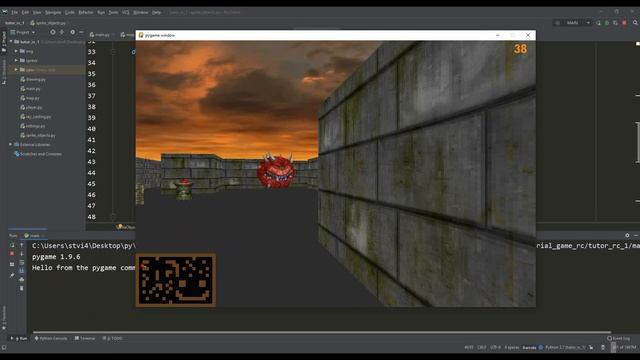Screen dimensions: 640x360
Task: Open the Refactor menu
Action: tap(86, 13)
